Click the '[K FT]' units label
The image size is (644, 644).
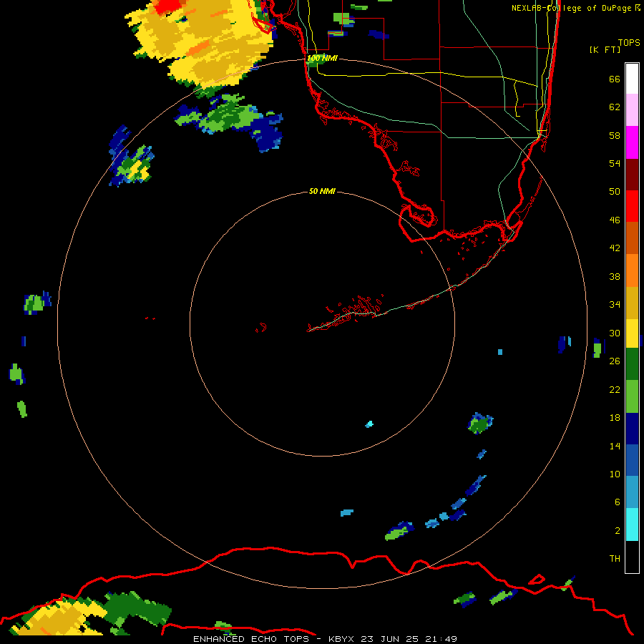pos(605,49)
